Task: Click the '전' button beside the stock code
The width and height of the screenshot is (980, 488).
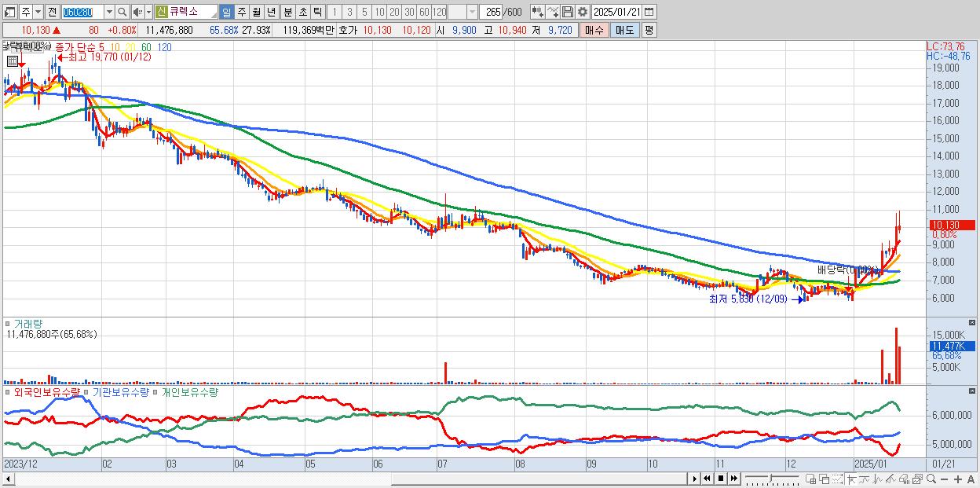Action: (53, 12)
